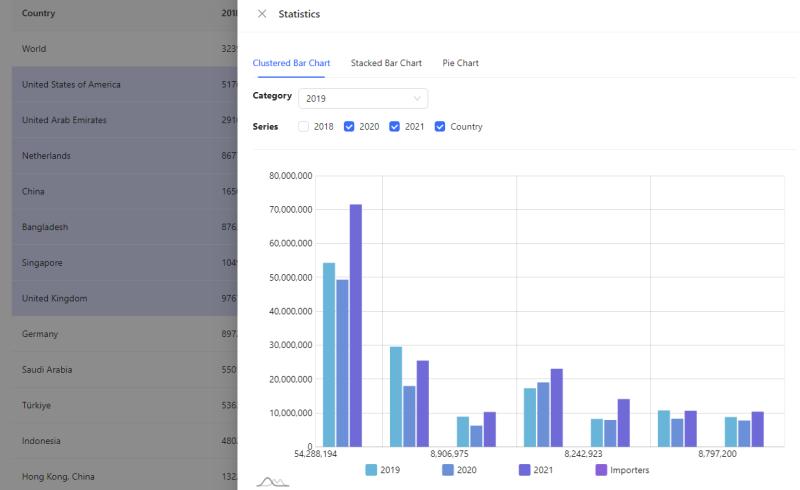Screen dimensions: 800x490
Task: Click the Country column header
Action: (39, 14)
